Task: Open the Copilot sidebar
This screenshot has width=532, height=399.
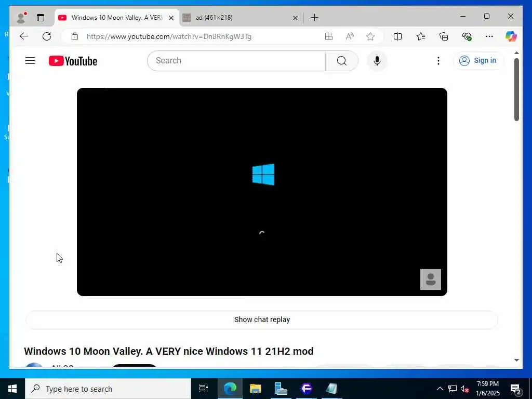Action: (x=511, y=36)
